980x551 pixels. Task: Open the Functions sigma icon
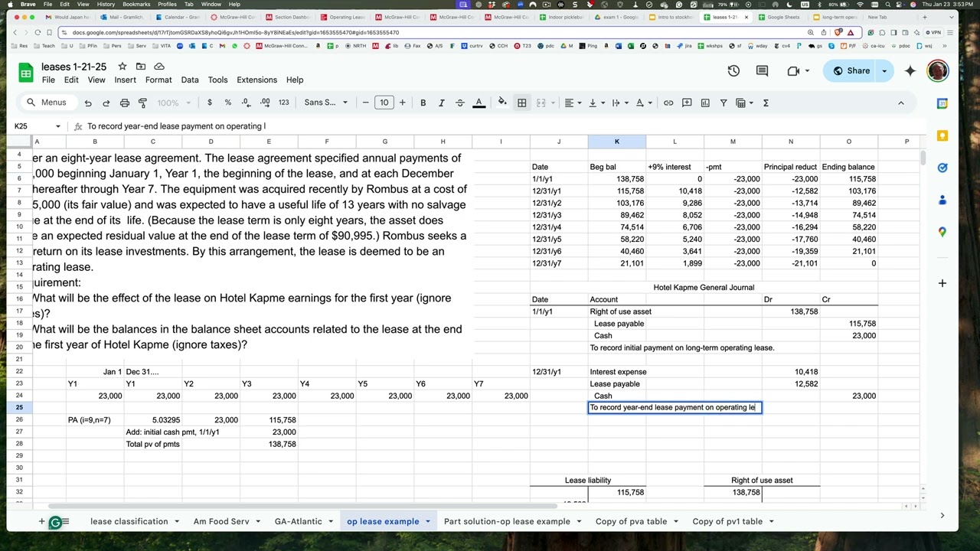pos(765,103)
